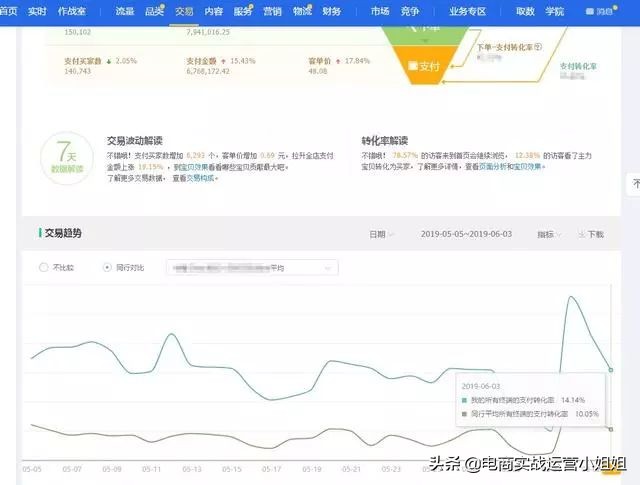640x485 pixels.
Task: Go to the 取数 page
Action: coord(525,11)
